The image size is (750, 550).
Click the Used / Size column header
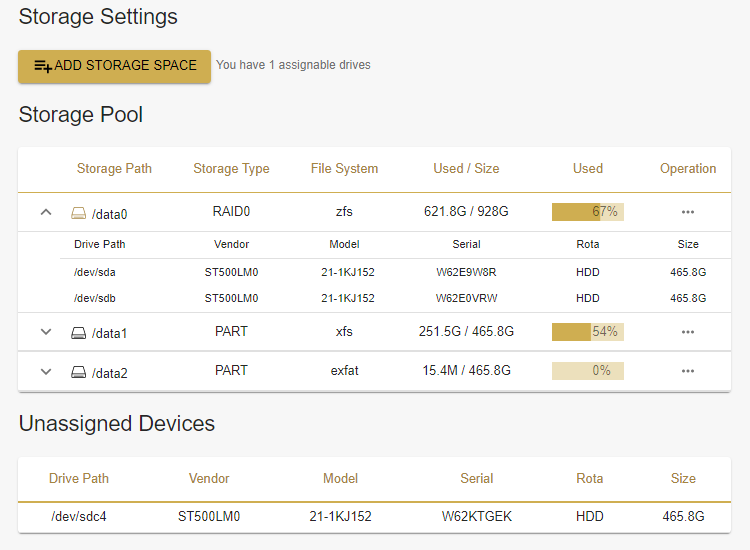(x=466, y=168)
